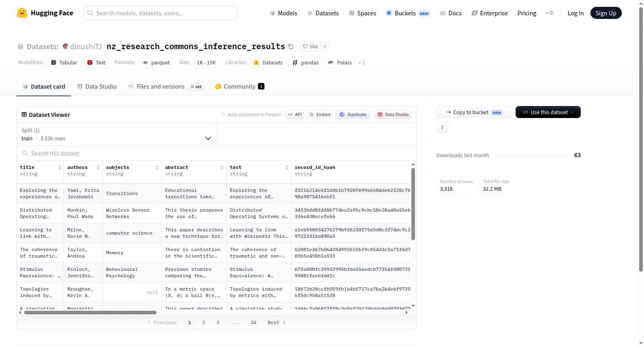Focus the main search models field
Screen dimensions: 644x347
point(160,13)
